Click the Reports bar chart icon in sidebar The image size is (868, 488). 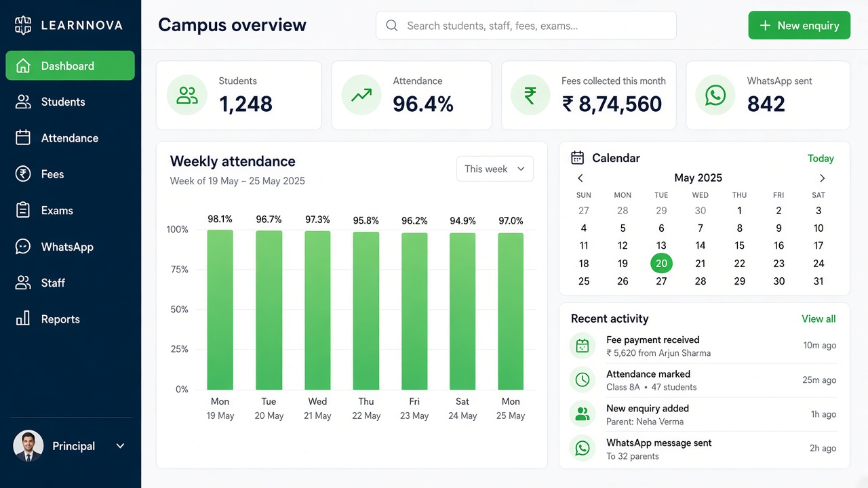tap(23, 319)
